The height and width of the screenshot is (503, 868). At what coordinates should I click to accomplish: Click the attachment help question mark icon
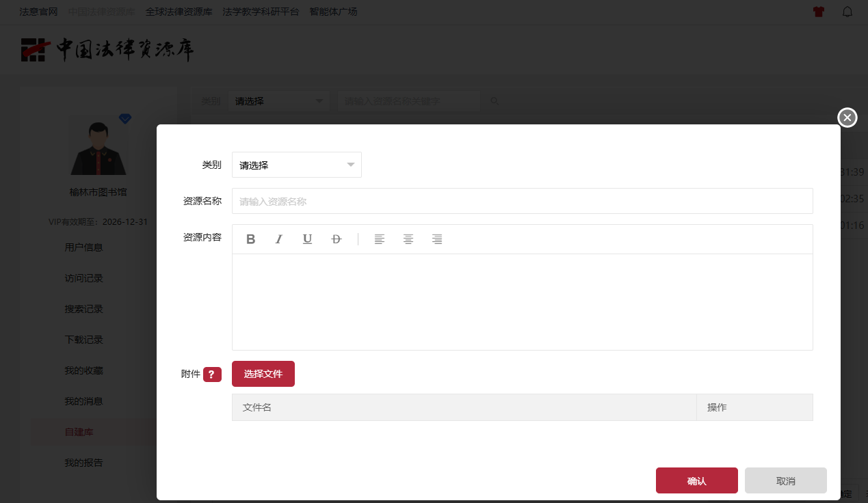(x=212, y=375)
